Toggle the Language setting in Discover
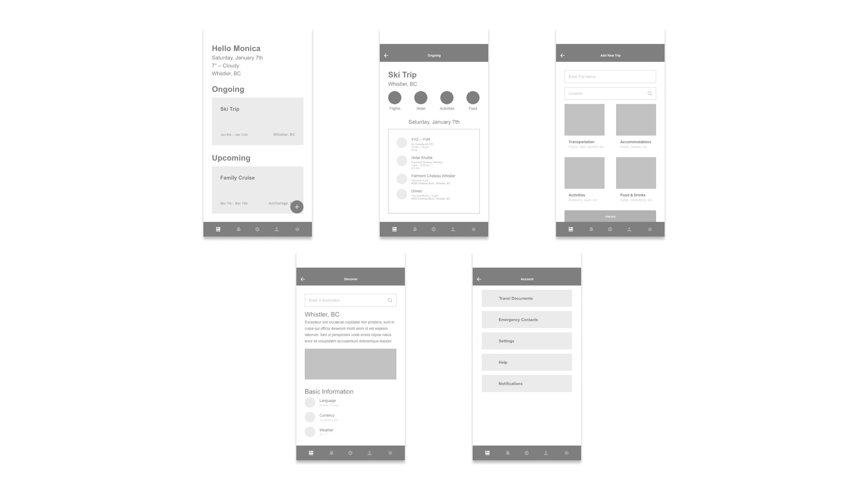This screenshot has width=868, height=488. tap(310, 402)
